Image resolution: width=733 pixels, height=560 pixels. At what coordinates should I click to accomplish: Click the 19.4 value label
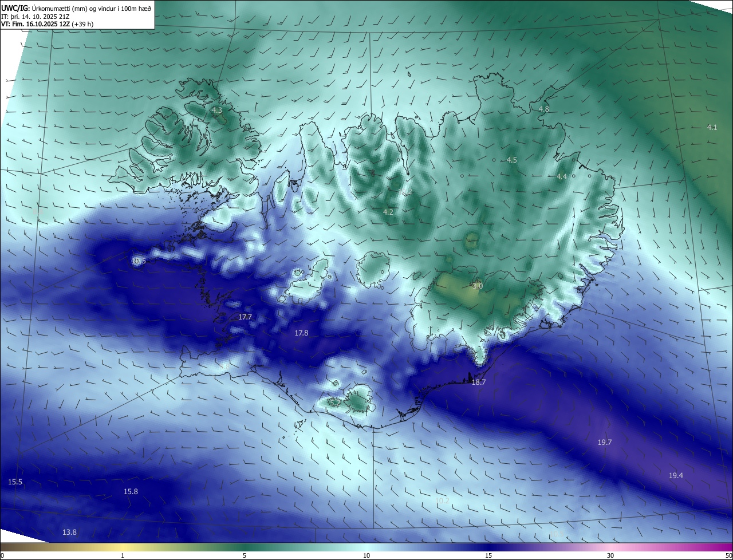click(x=676, y=475)
